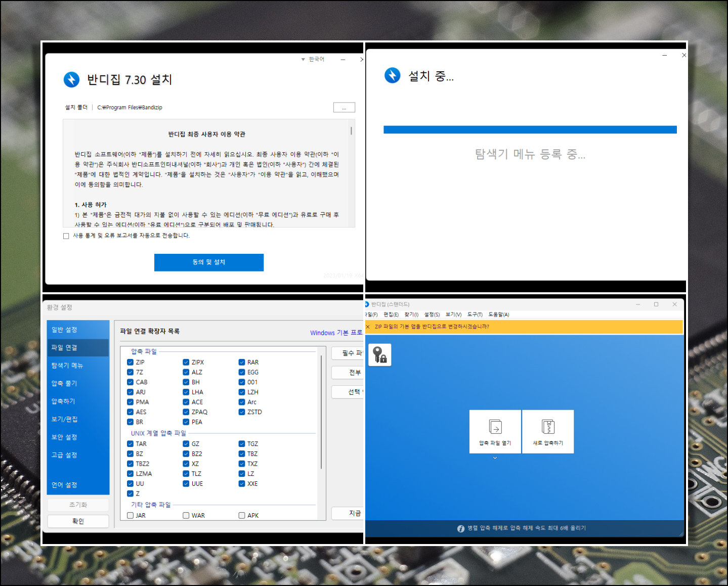Open the 보안 설정 tab
This screenshot has height=586, width=728.
point(78,437)
